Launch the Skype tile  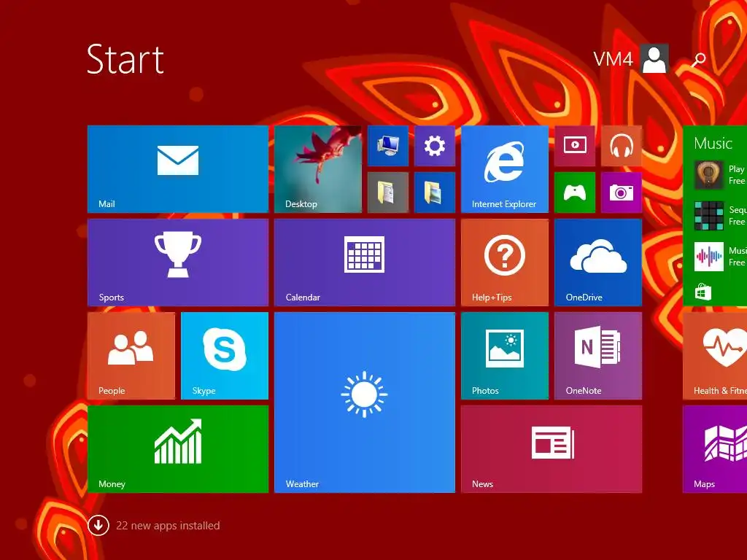225,356
